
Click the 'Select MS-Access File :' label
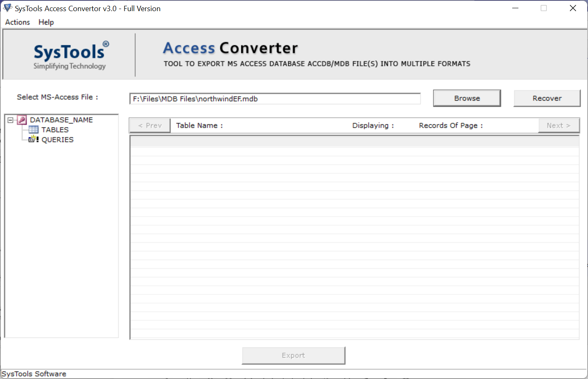(x=57, y=97)
